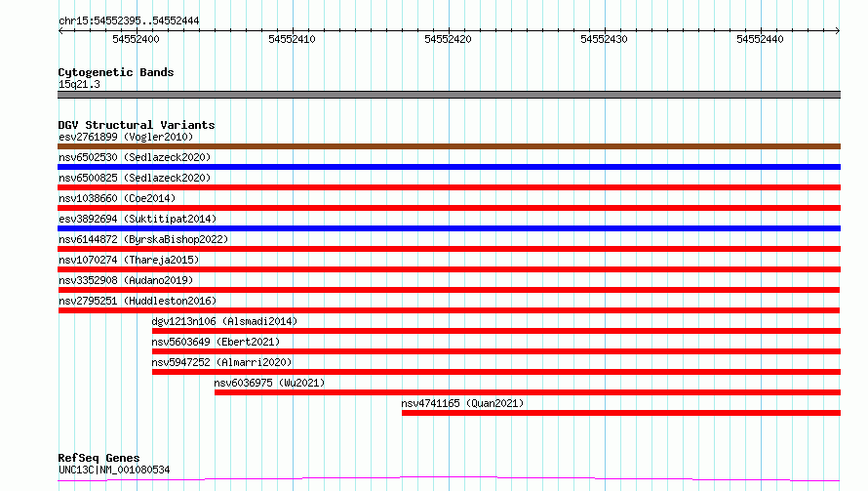This screenshot has height=491, width=868.
Task: Click the chr15:54552395..54552444 region label
Action: (x=129, y=20)
